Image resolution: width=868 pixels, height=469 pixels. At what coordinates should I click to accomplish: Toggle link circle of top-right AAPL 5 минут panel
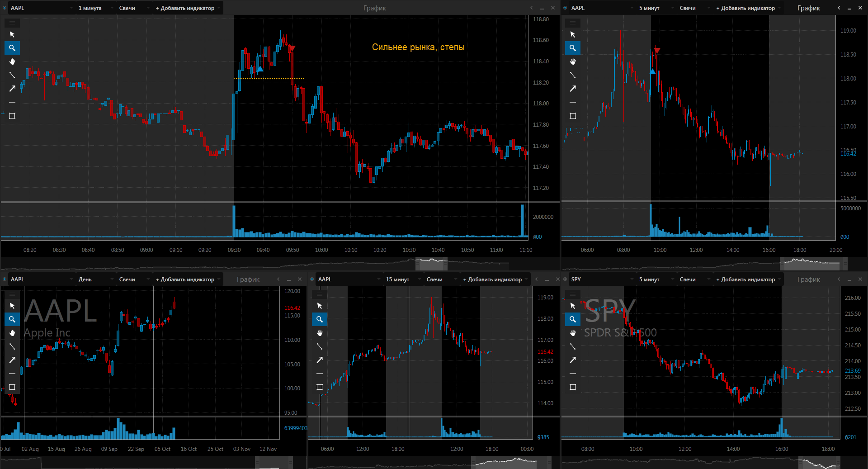click(565, 8)
